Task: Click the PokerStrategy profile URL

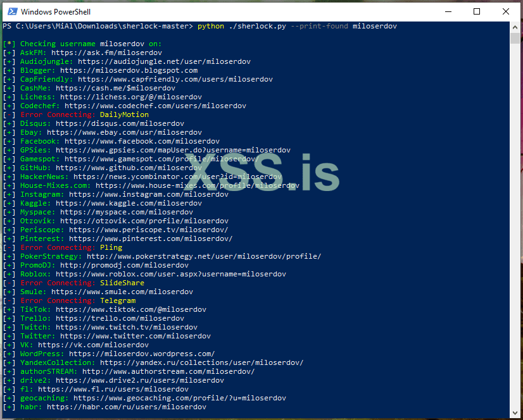Action: tap(204, 256)
